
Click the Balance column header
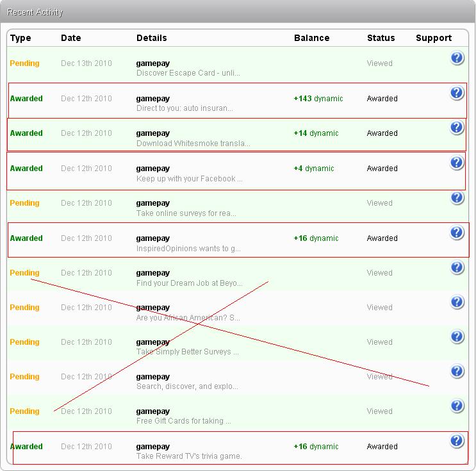coord(312,38)
